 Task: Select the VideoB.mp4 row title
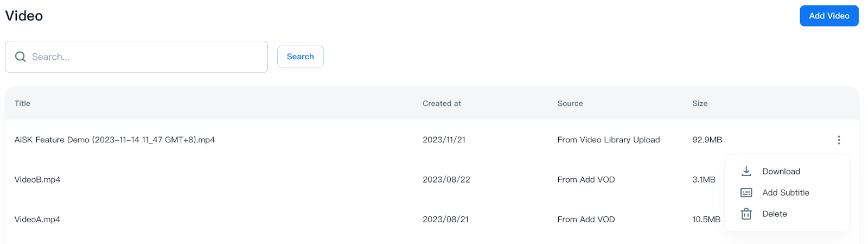tap(37, 180)
